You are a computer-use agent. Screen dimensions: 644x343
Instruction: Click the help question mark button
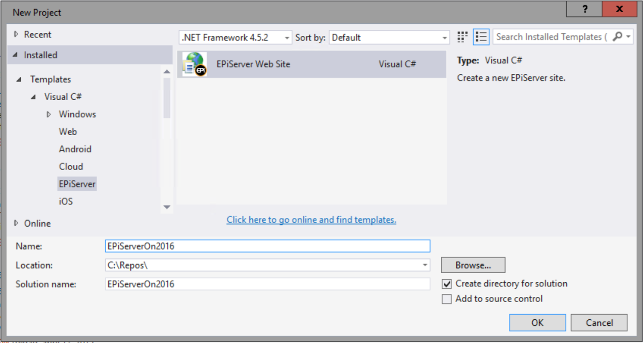point(585,10)
